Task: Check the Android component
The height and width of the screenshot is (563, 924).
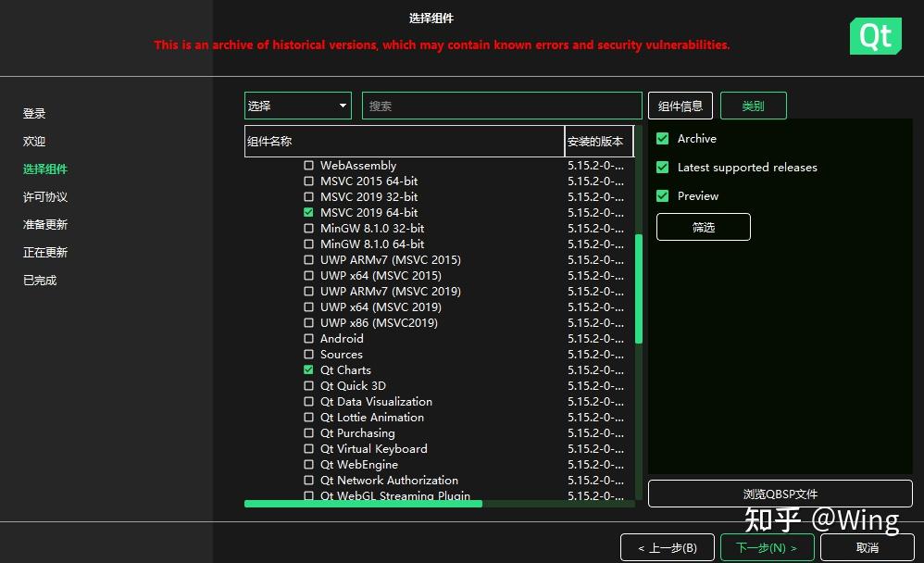Action: [308, 338]
